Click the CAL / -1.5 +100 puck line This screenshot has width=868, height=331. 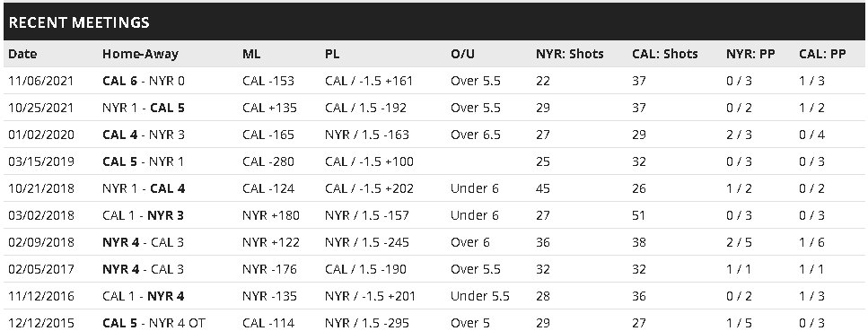click(x=369, y=162)
